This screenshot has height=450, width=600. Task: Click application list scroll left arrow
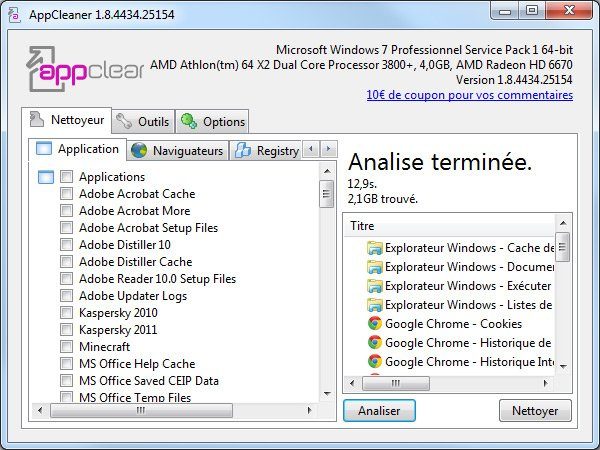(x=40, y=411)
